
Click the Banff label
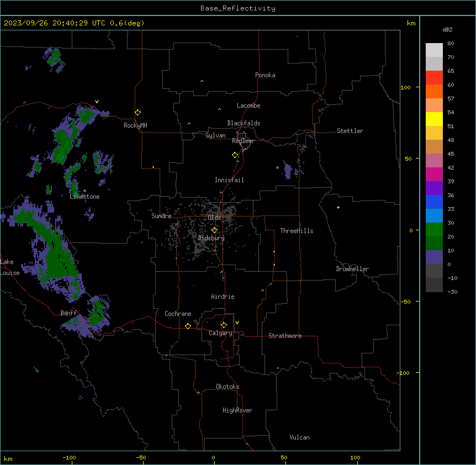click(x=68, y=313)
